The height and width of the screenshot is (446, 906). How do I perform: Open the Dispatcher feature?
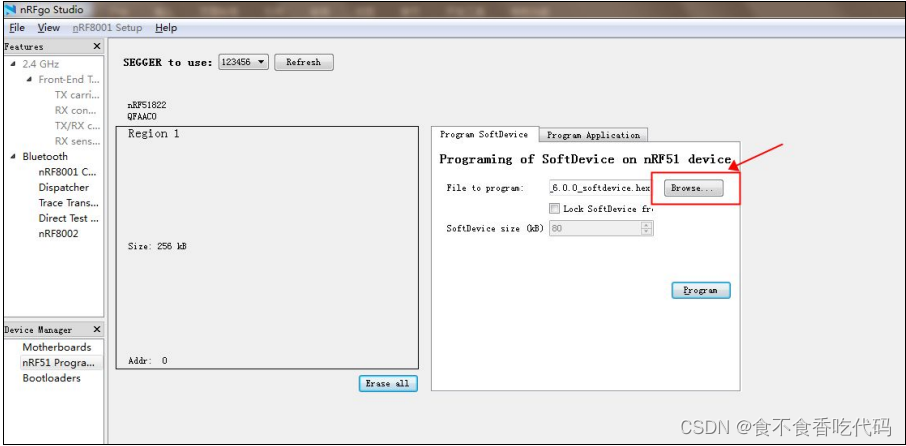pyautogui.click(x=64, y=187)
